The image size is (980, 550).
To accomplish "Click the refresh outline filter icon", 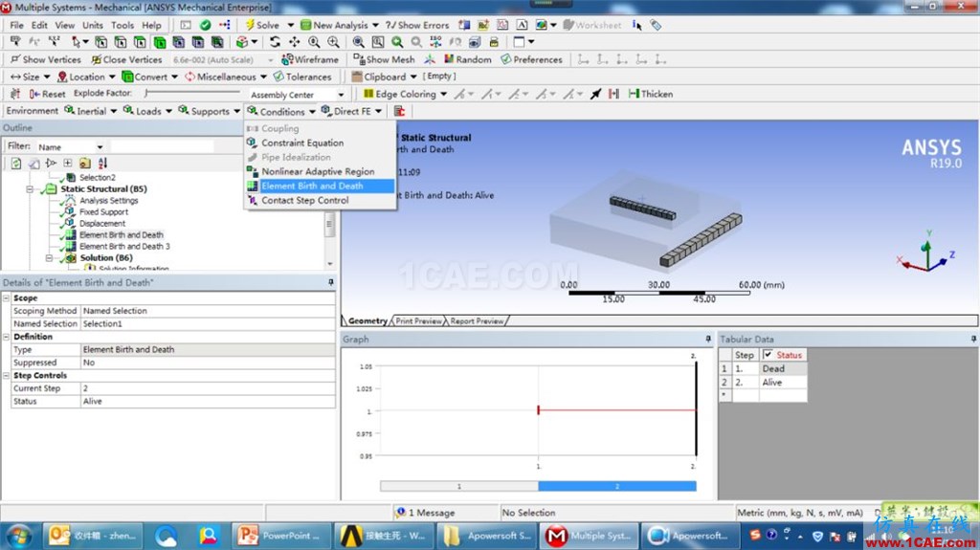I will (15, 164).
